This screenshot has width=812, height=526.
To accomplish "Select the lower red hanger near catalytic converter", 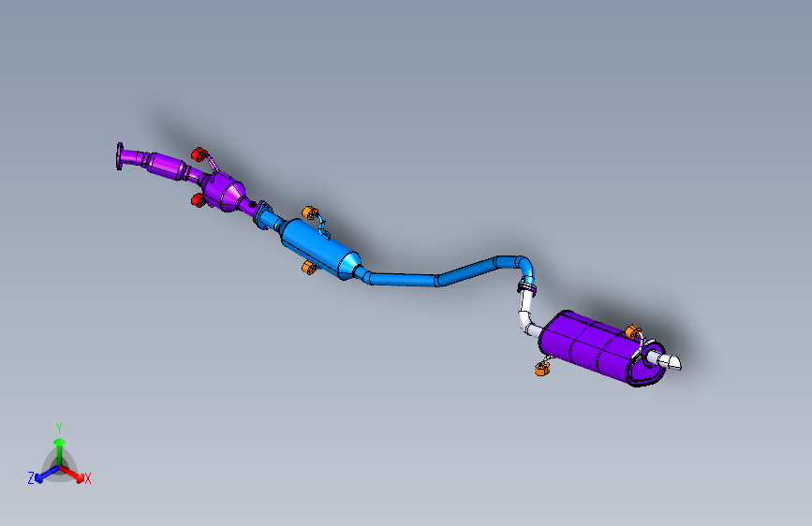I will tap(198, 200).
